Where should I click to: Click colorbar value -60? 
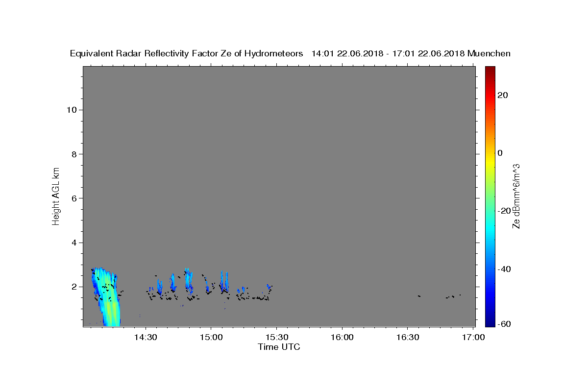[x=503, y=323]
